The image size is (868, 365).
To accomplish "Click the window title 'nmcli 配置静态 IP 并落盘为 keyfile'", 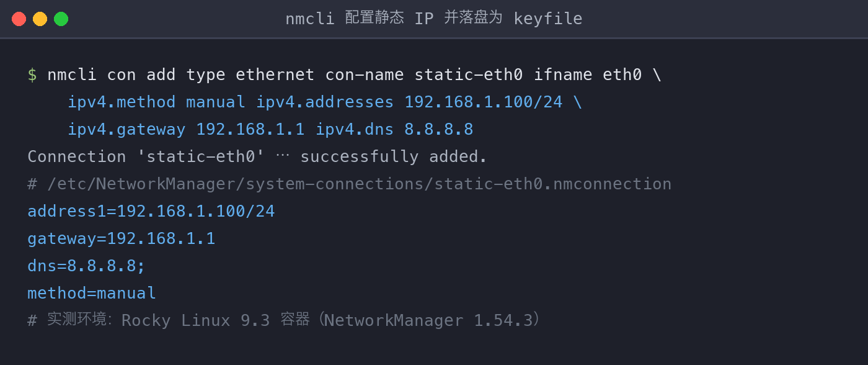I will (434, 19).
